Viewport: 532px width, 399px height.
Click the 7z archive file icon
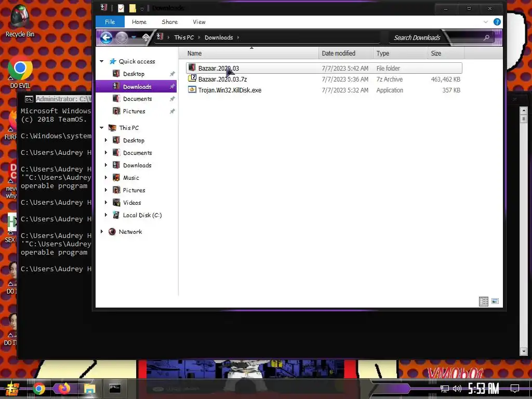pos(192,78)
